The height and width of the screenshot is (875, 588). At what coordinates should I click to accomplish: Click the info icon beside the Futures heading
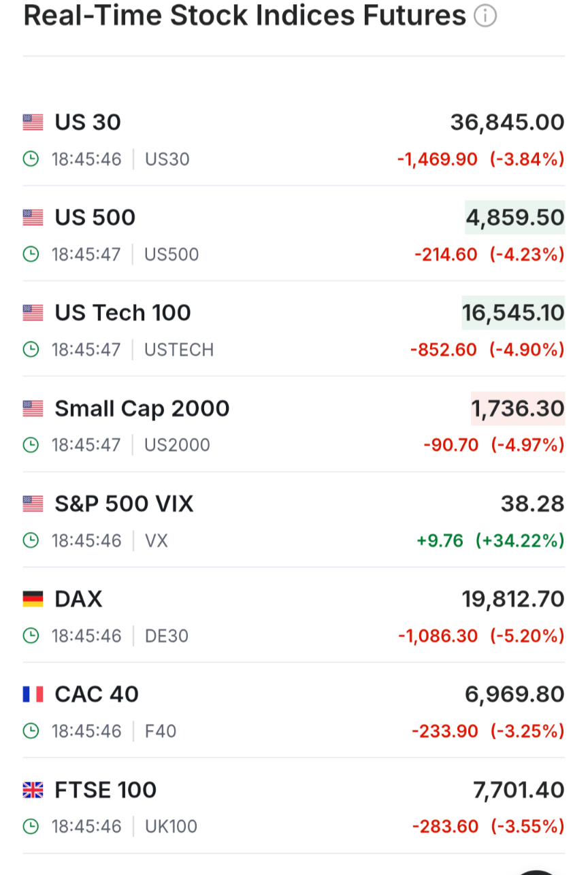coord(485,16)
